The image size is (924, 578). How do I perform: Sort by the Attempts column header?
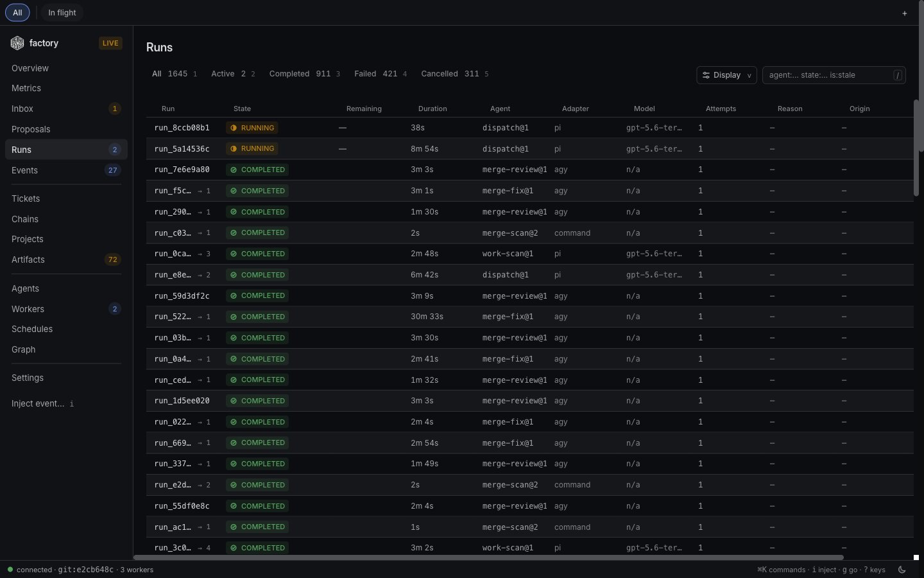(x=721, y=109)
